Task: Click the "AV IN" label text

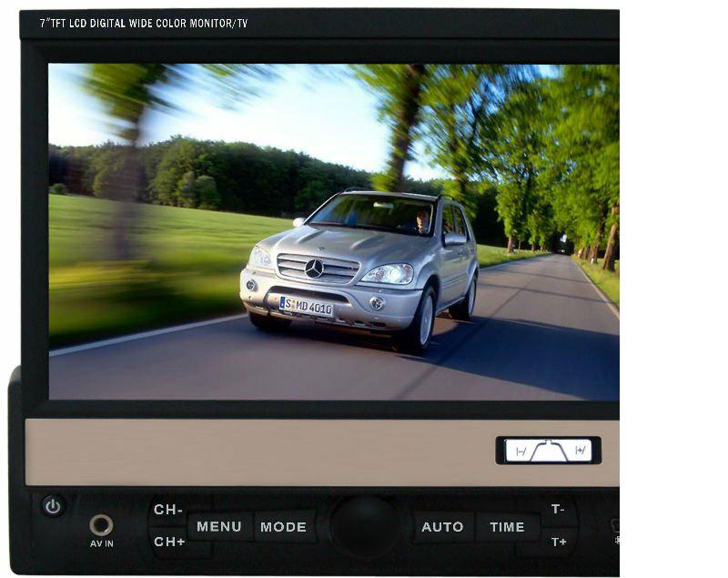Action: coord(102,543)
